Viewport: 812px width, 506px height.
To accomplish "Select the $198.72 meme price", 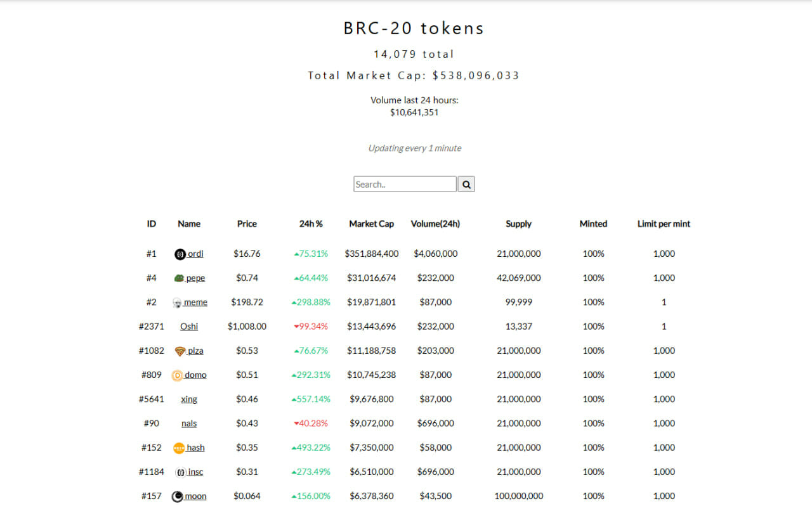I will tap(247, 302).
